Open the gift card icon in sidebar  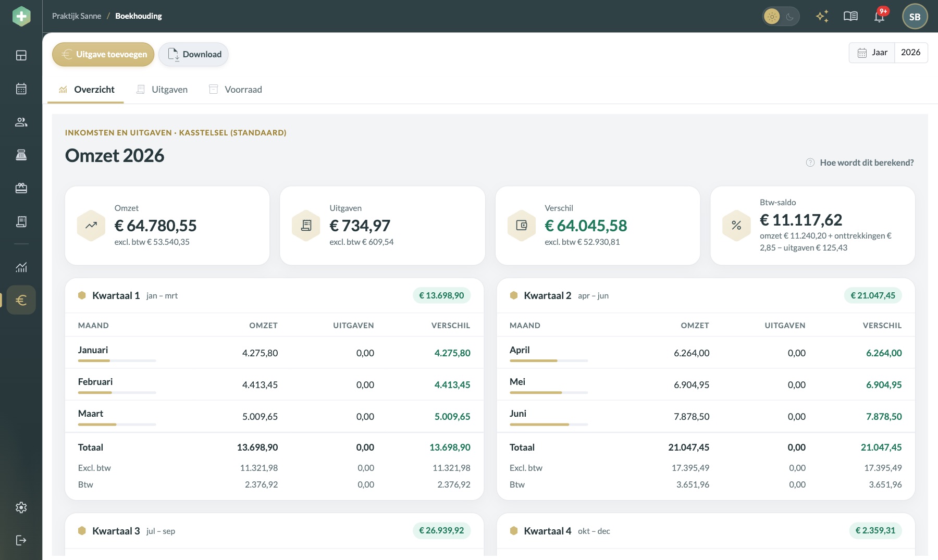tap(21, 188)
